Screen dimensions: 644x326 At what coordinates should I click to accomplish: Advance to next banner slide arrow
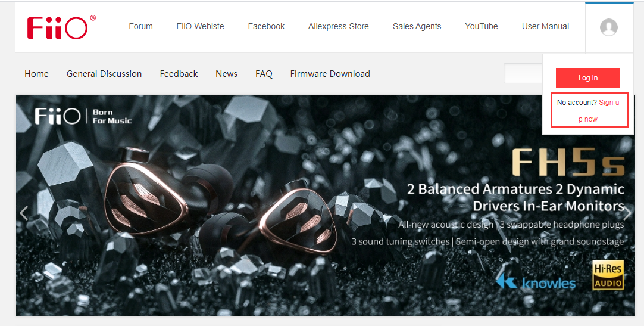pos(627,213)
